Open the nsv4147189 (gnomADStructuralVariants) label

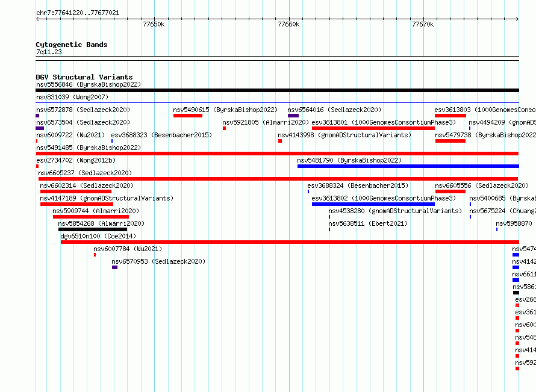[107, 198]
